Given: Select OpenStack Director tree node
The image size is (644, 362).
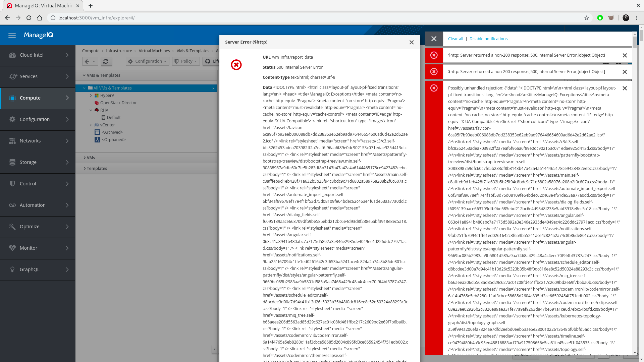Looking at the screenshot, I should click(x=118, y=103).
